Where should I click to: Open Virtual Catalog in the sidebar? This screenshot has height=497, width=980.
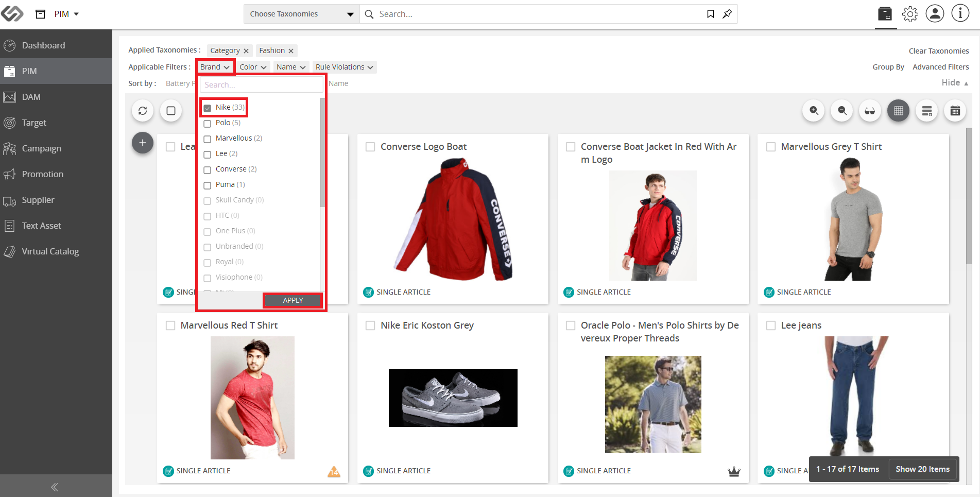(56, 251)
